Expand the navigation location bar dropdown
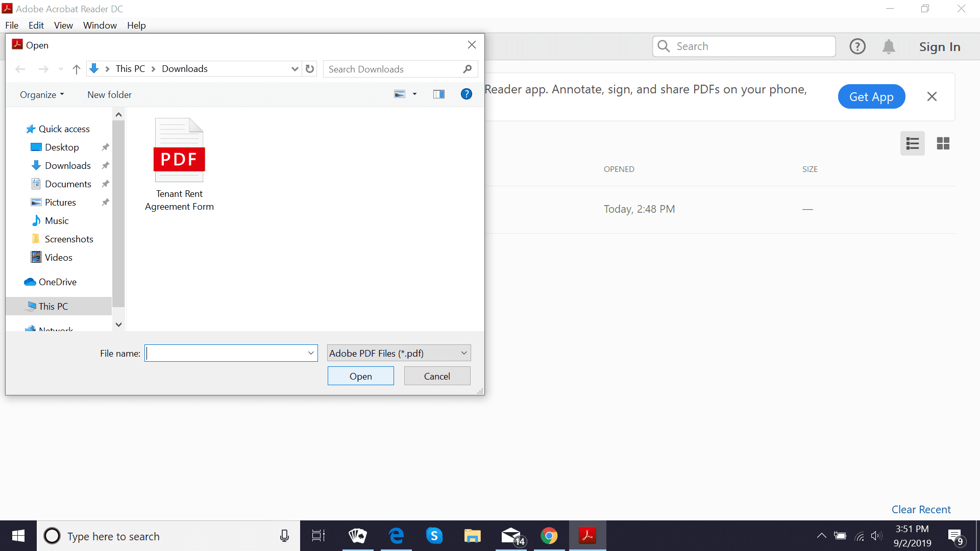Screen dimensions: 980x551 295,69
